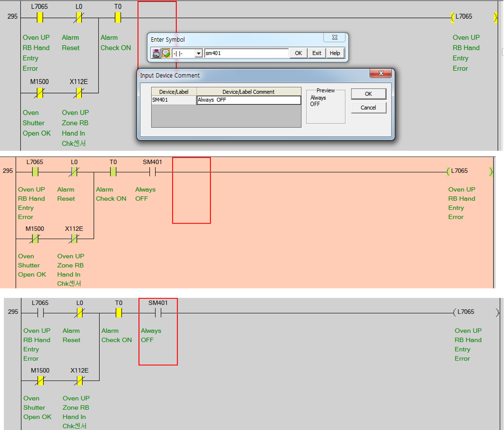The image size is (504, 430).
Task: Select the L7065 open contact in bottom ladder
Action: (x=41, y=313)
